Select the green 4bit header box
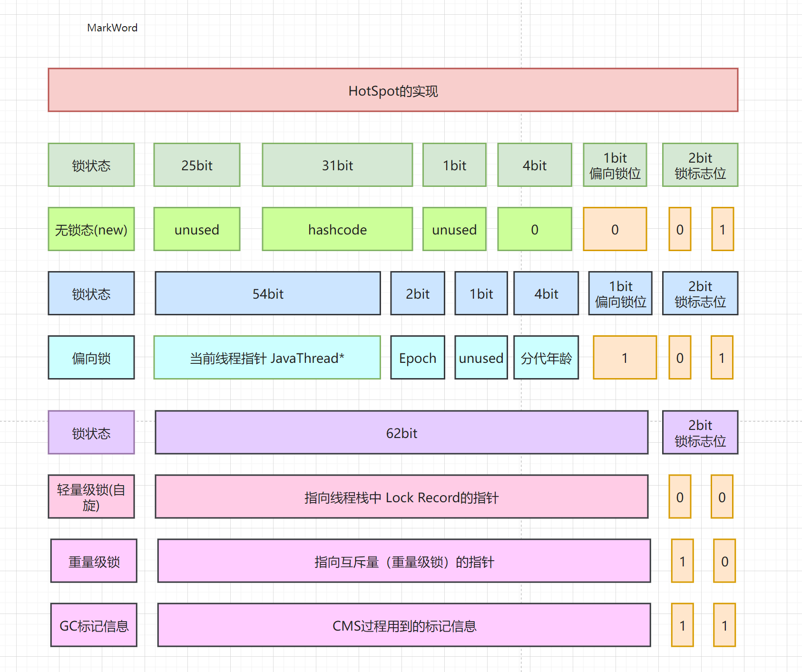 (535, 165)
